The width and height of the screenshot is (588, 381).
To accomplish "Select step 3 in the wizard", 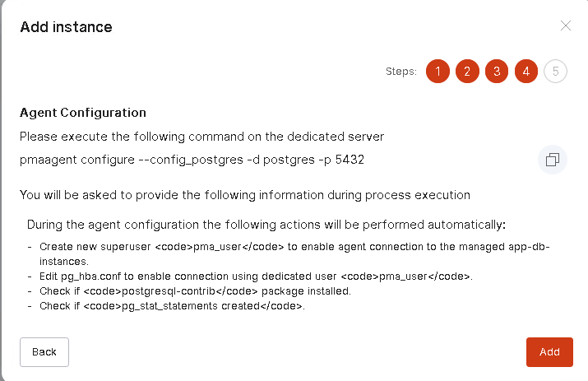I will (497, 72).
